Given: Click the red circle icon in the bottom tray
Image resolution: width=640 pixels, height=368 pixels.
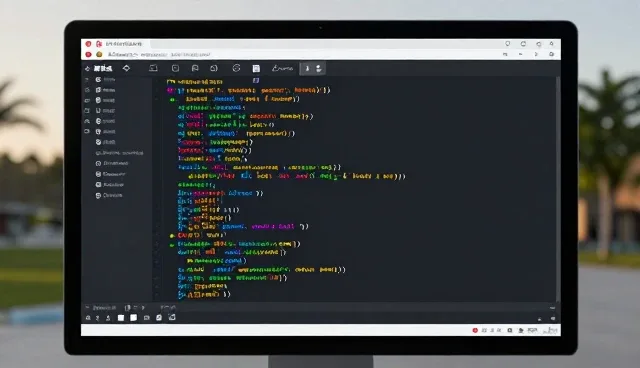Looking at the screenshot, I should (x=475, y=330).
